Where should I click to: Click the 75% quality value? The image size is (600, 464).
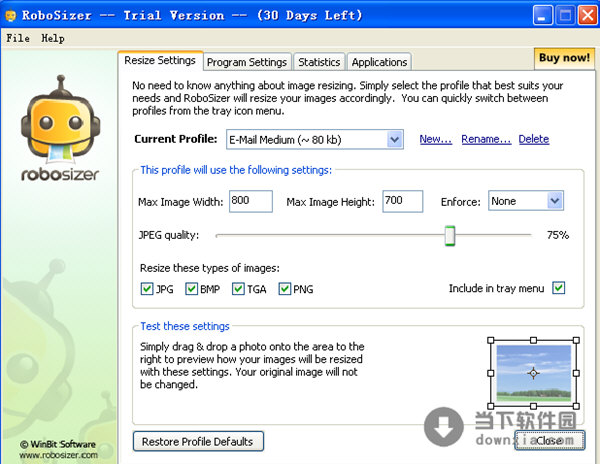558,235
